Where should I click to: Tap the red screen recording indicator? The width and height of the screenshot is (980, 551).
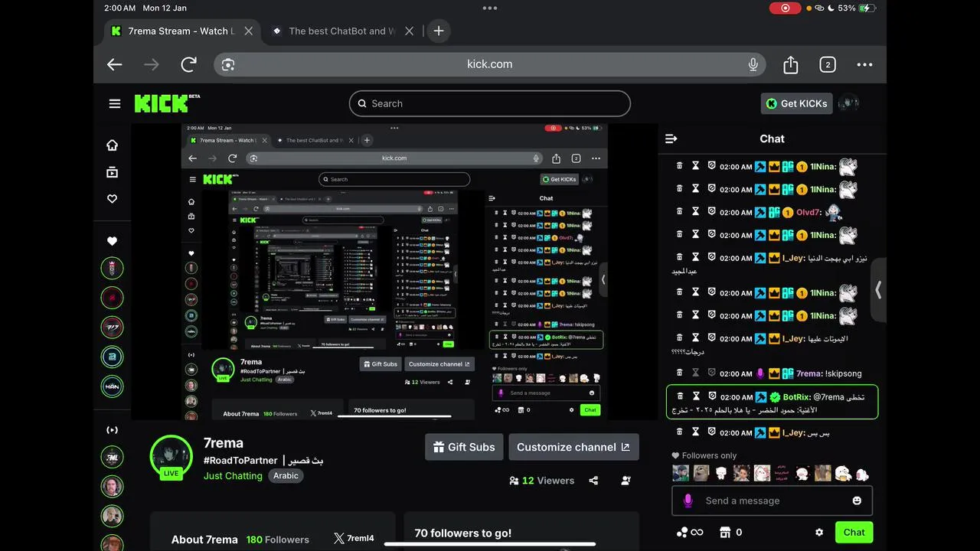785,8
